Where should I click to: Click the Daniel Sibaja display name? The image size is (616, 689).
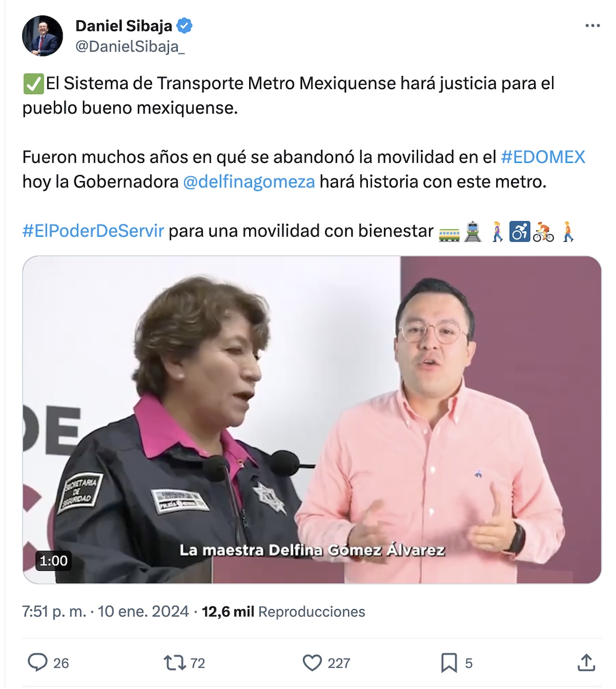click(x=124, y=25)
